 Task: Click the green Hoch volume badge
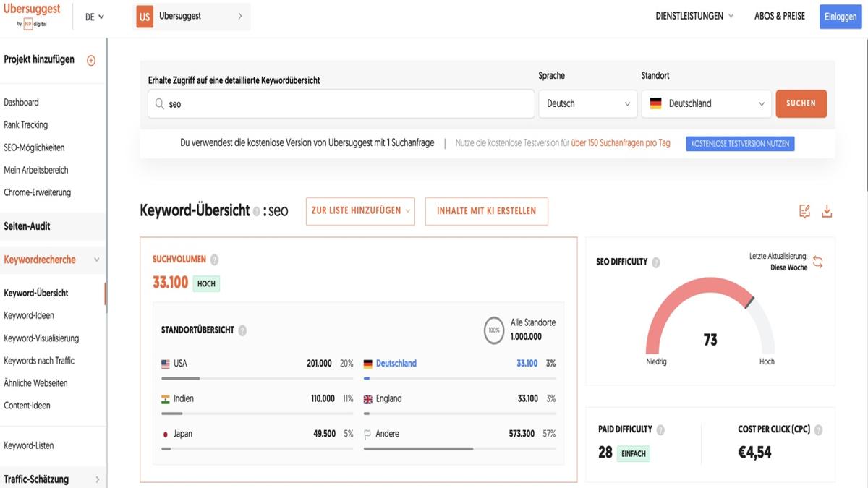click(x=206, y=283)
